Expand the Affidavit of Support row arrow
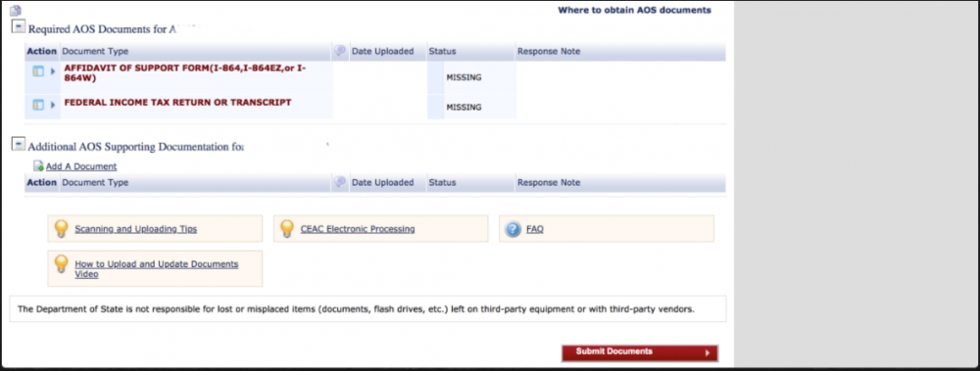 (x=53, y=71)
